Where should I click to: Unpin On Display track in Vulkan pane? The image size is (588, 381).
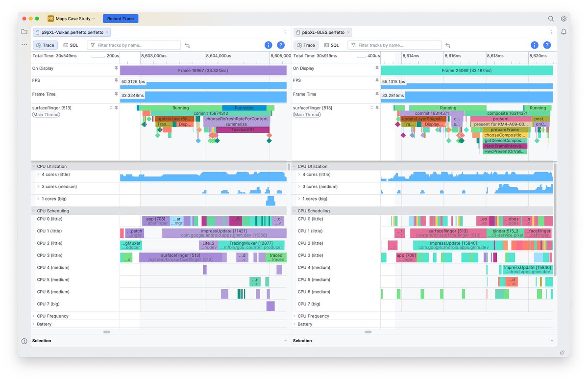(x=117, y=68)
